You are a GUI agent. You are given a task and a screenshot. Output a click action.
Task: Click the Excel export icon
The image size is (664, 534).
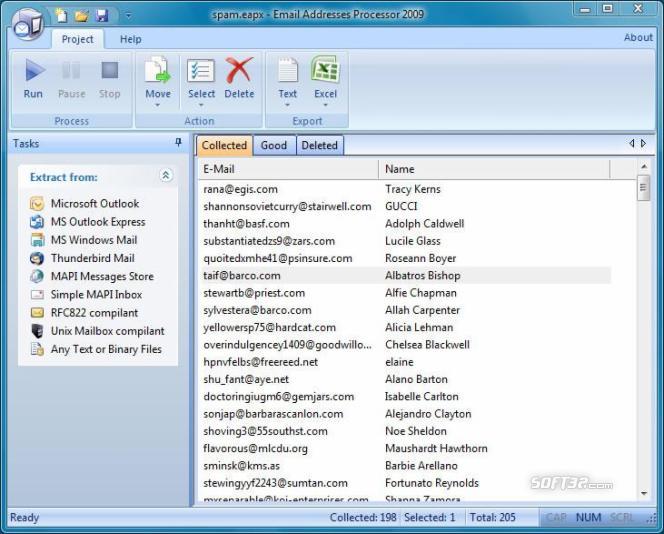[x=325, y=70]
